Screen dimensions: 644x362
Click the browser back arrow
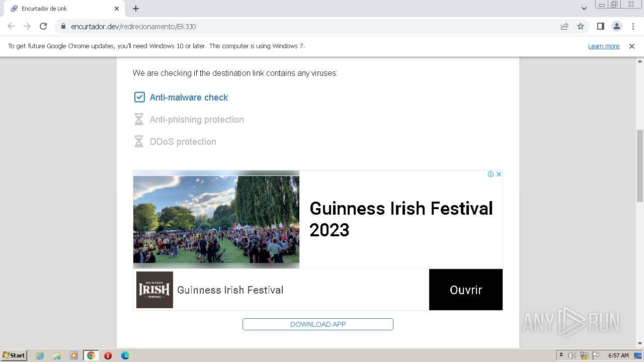point(11,26)
